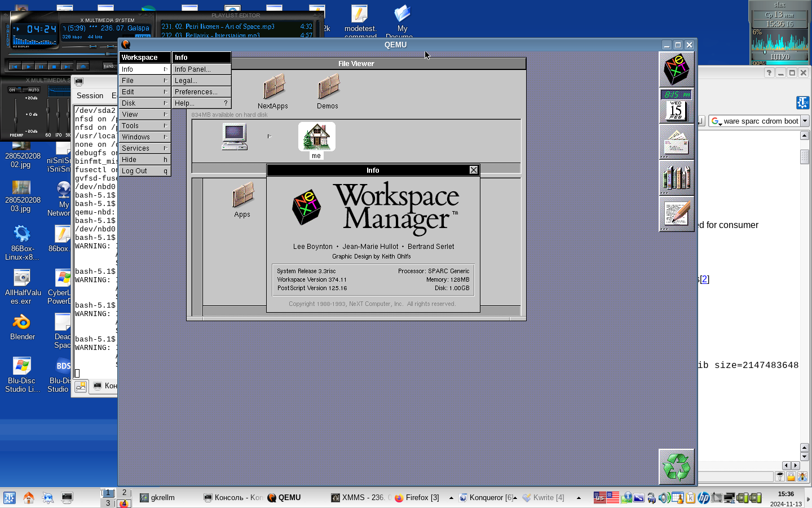Open the Librarian bookshelf dock icon
The height and width of the screenshot is (508, 812).
coord(676,178)
